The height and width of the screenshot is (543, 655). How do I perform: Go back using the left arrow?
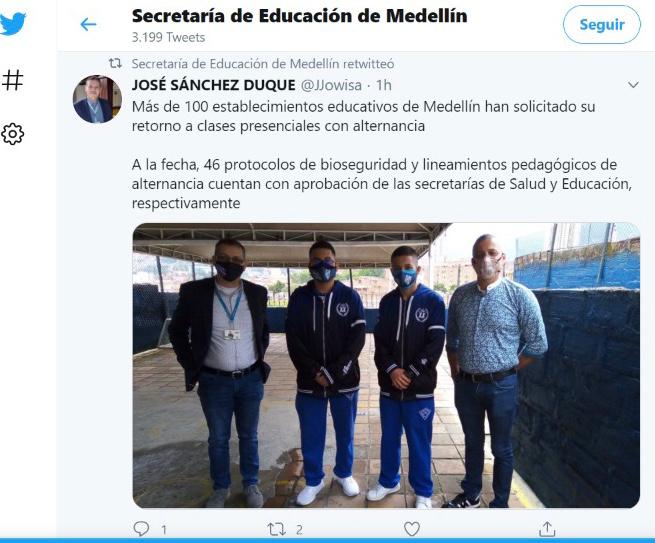[x=88, y=24]
